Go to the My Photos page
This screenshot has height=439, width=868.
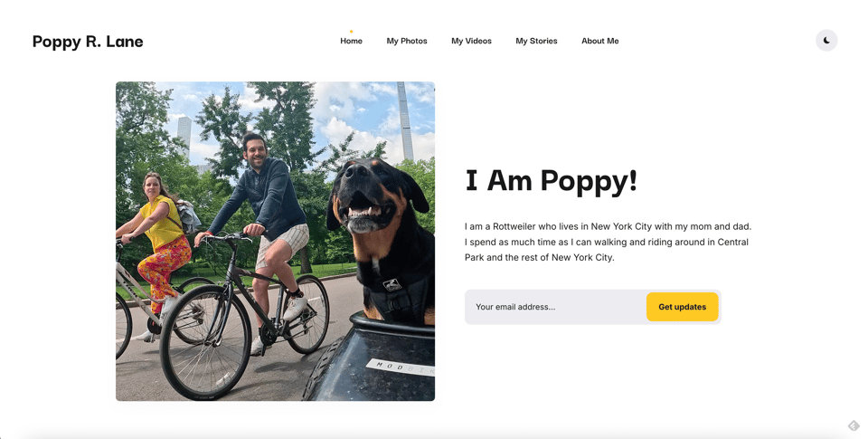pyautogui.click(x=407, y=41)
